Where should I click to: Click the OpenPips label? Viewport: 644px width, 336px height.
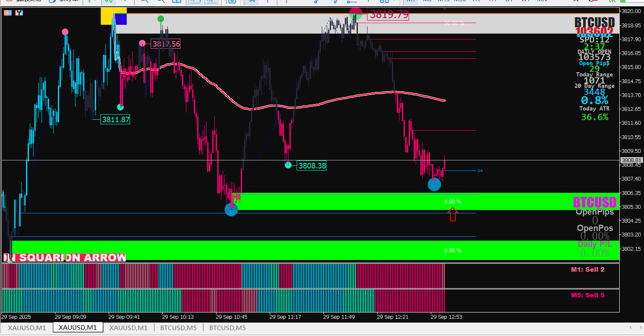pos(595,212)
